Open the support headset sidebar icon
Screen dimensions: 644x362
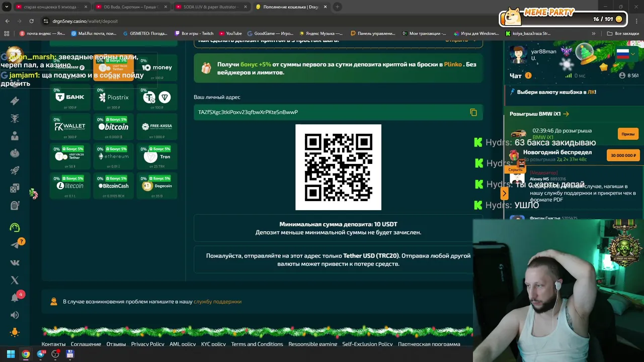pyautogui.click(x=15, y=227)
